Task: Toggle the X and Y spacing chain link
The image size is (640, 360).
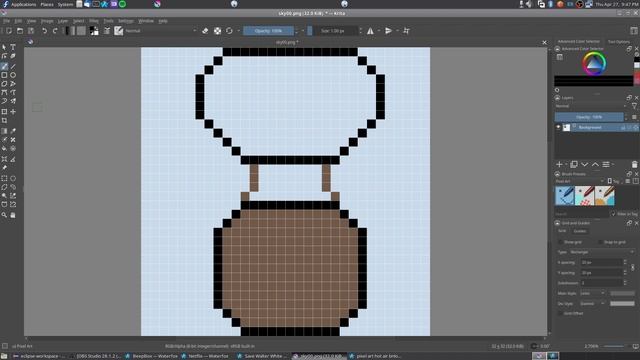Action: click(633, 268)
